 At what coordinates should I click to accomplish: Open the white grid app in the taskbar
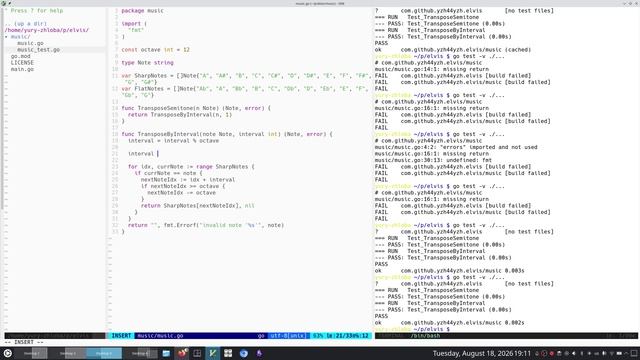(228, 353)
